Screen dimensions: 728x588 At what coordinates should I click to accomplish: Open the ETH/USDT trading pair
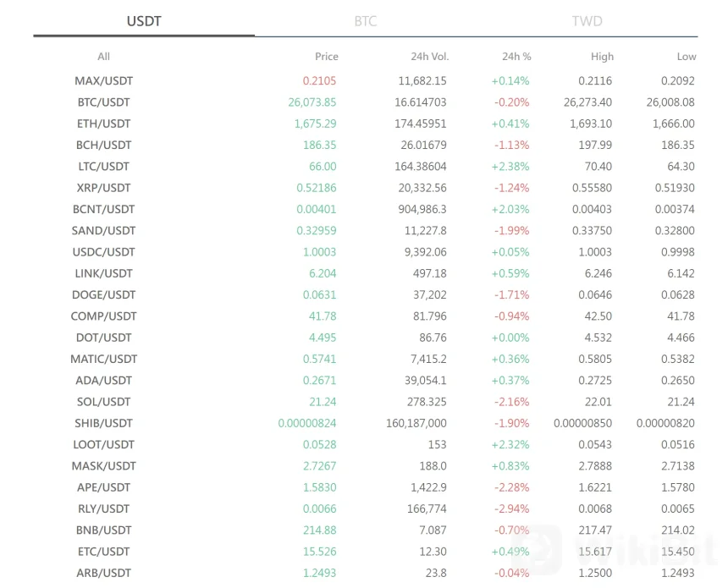coord(103,124)
